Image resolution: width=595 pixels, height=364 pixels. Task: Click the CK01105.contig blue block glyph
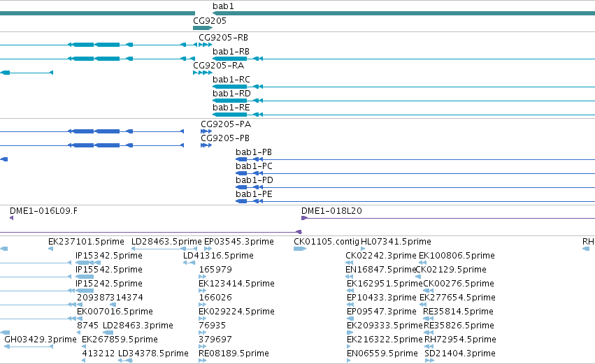(300, 249)
